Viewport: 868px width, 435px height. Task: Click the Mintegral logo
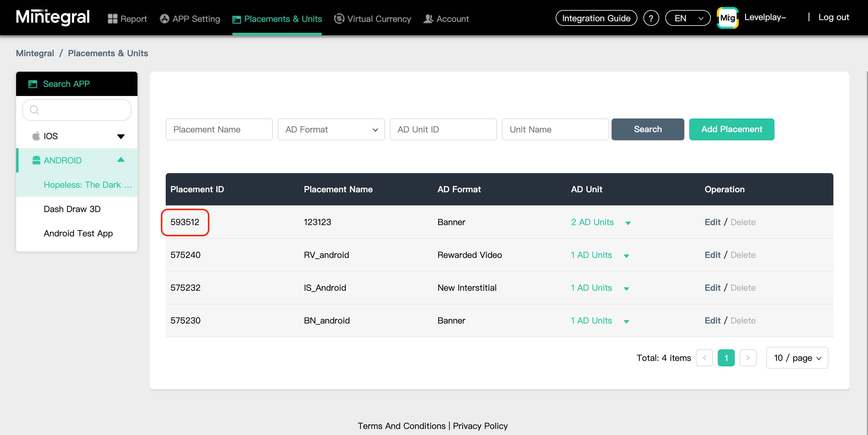click(x=53, y=18)
